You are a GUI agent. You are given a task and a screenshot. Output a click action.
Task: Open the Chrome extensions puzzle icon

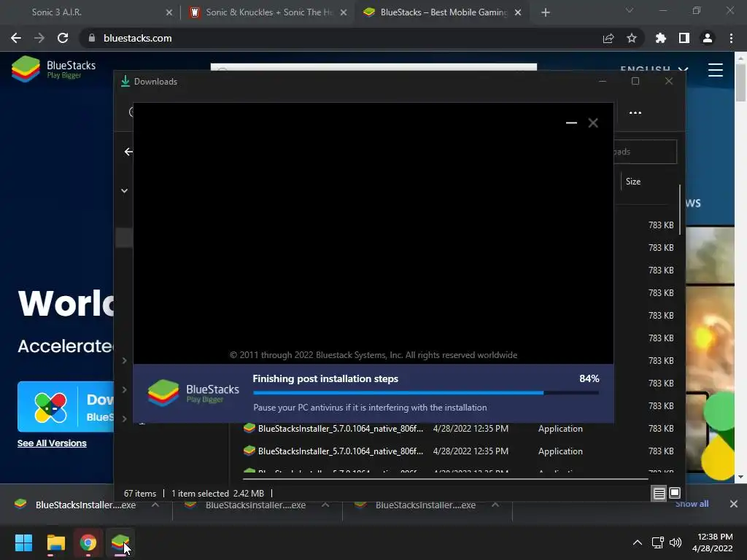[x=661, y=38]
